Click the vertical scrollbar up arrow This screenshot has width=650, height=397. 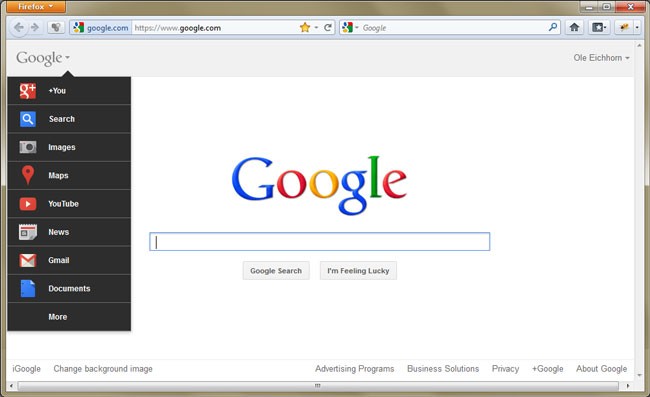639,45
